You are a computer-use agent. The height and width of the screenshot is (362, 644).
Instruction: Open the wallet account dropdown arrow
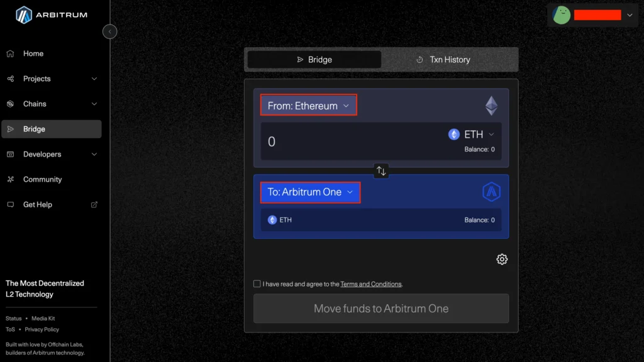[x=630, y=15]
